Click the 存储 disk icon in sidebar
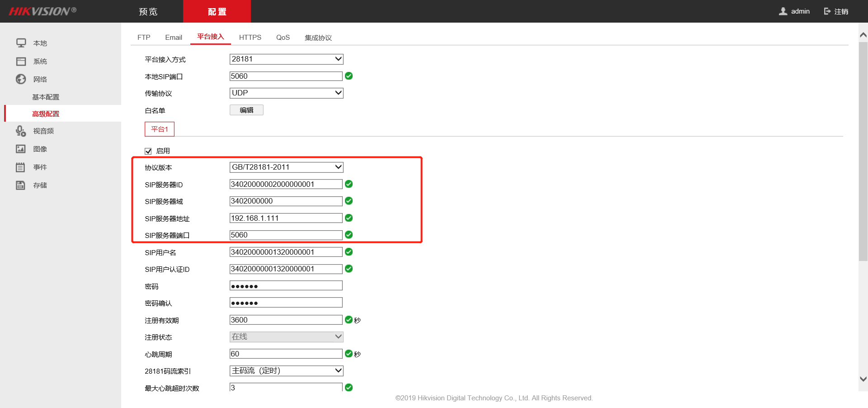 coord(21,185)
